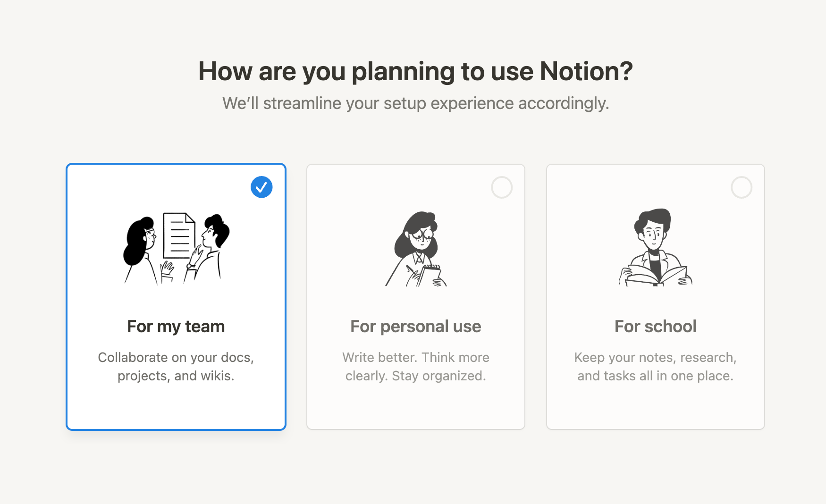
Task: Select the 'For school' radio circle
Action: (x=742, y=187)
